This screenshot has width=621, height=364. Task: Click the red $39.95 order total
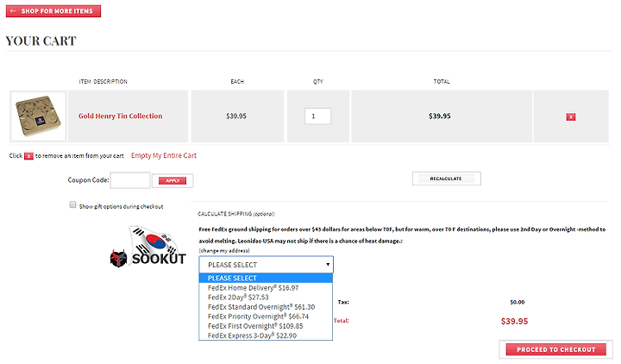click(x=514, y=321)
